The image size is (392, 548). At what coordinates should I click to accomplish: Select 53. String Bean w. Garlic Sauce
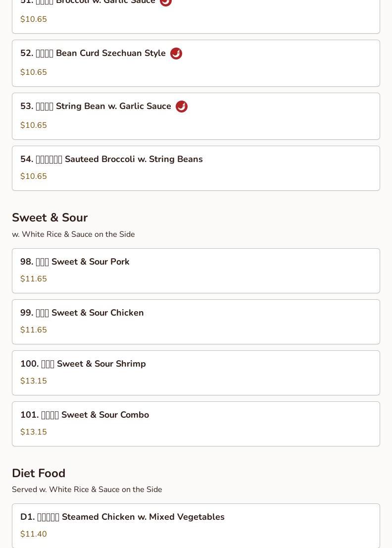[x=196, y=116]
